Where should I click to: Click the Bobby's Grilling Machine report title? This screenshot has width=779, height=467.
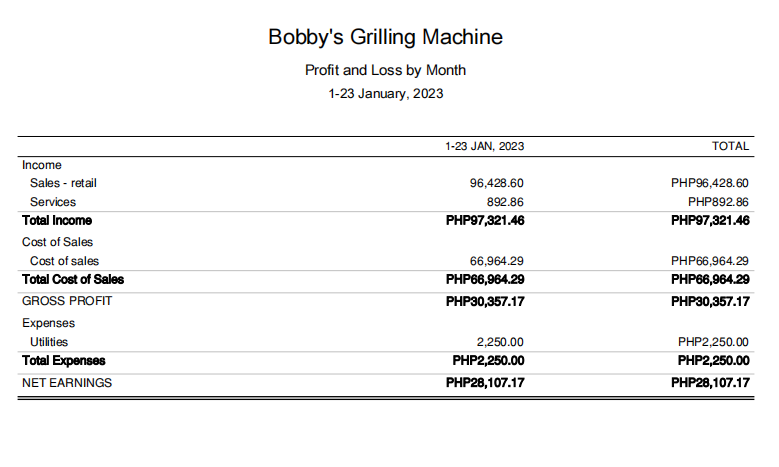385,38
